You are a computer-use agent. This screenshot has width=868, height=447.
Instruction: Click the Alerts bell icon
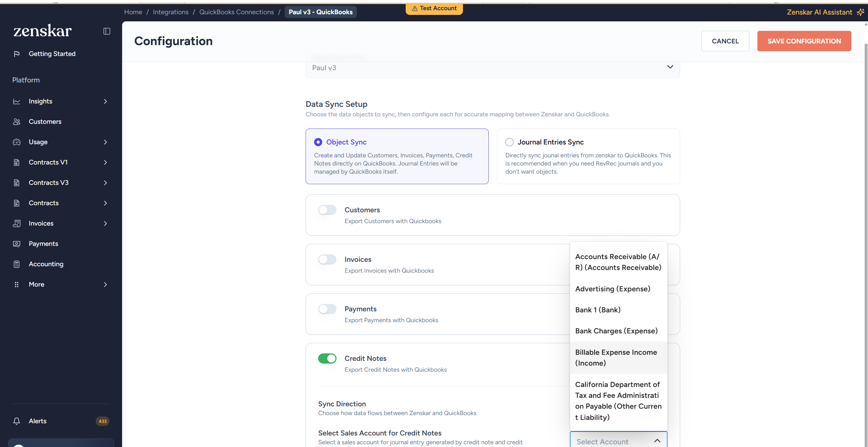click(17, 421)
